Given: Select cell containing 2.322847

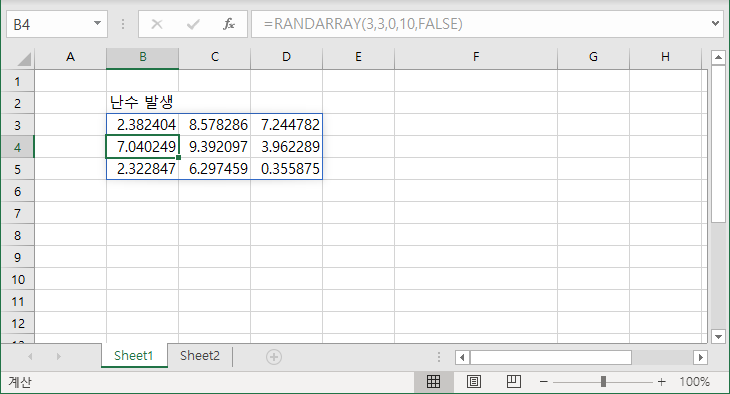Looking at the screenshot, I should (142, 169).
